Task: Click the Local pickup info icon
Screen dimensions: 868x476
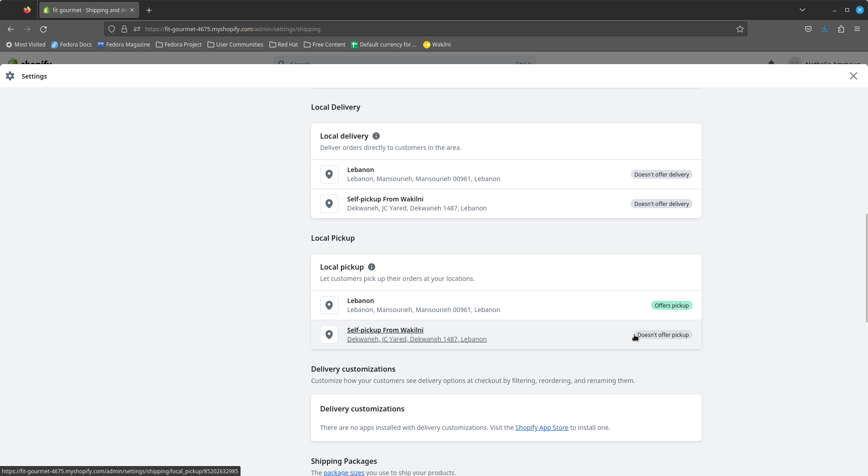Action: (x=371, y=267)
